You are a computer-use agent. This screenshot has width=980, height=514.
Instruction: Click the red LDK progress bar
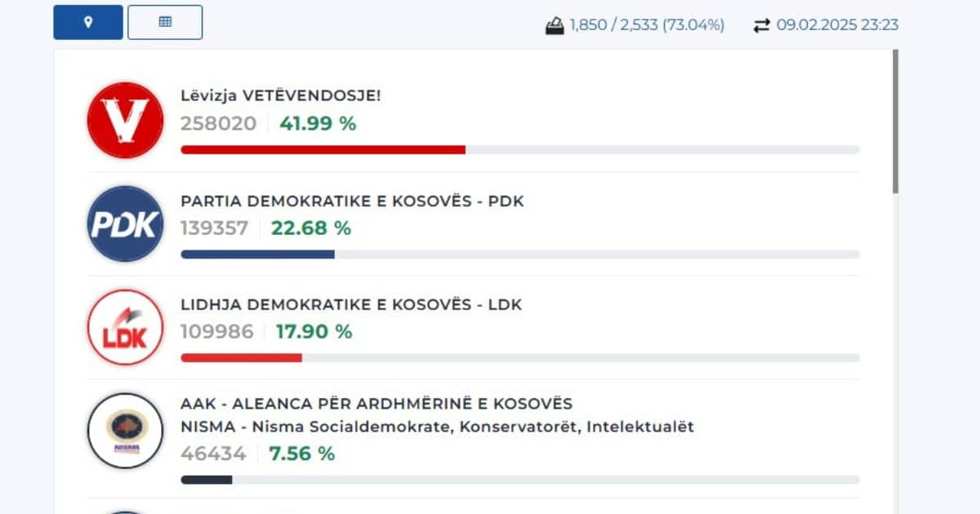241,357
